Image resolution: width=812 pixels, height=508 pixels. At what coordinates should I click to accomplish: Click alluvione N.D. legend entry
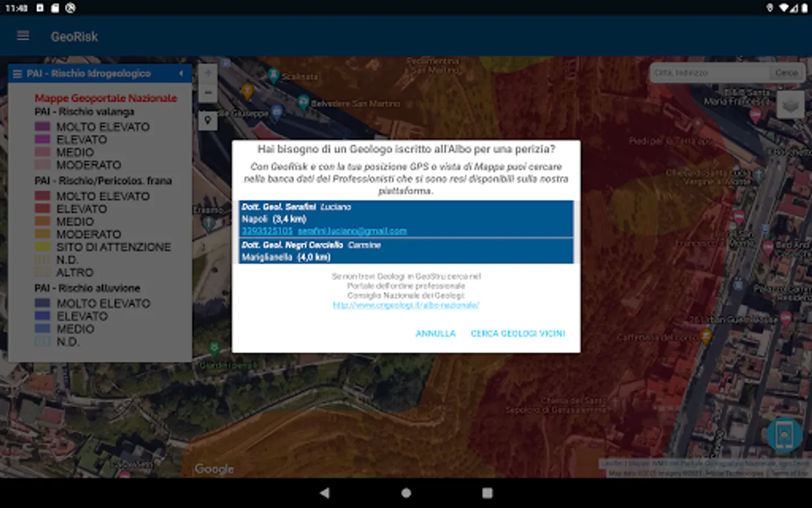pos(68,342)
